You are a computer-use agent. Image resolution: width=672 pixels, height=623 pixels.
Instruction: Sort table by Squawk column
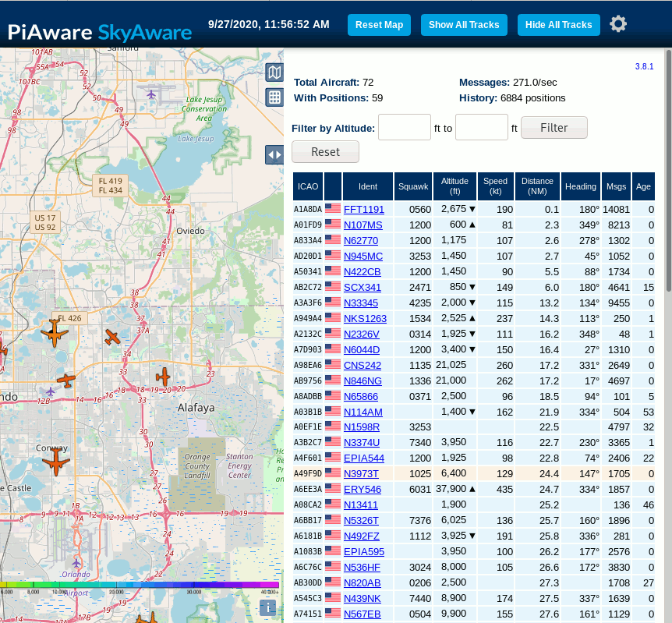(413, 186)
